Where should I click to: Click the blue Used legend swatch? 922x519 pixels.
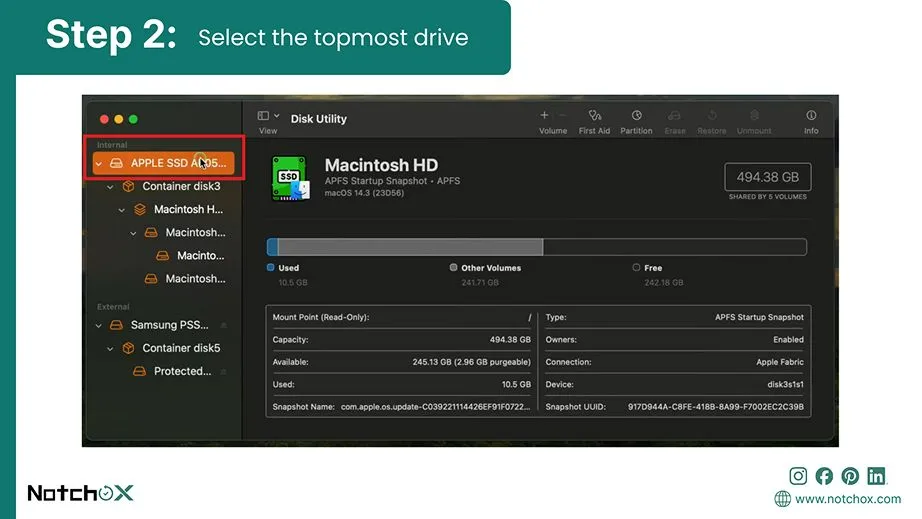pyautogui.click(x=270, y=267)
